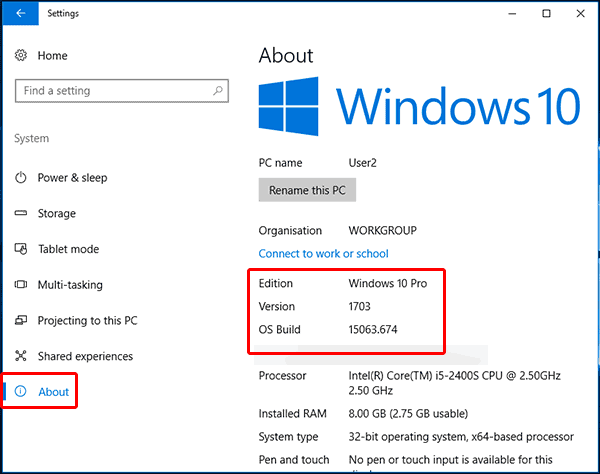
Task: Click the OS build 15063.674 value
Action: pos(373,329)
